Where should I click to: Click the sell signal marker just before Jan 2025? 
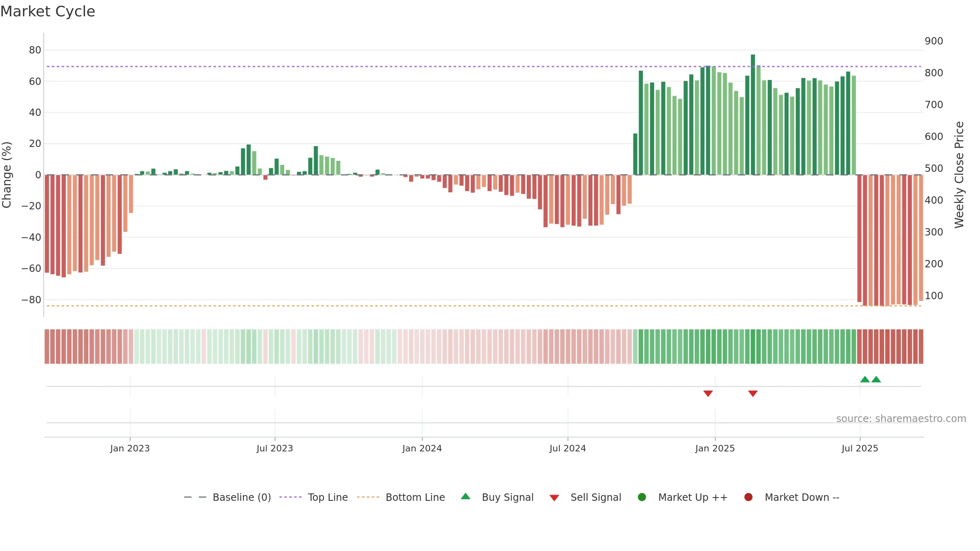708,393
